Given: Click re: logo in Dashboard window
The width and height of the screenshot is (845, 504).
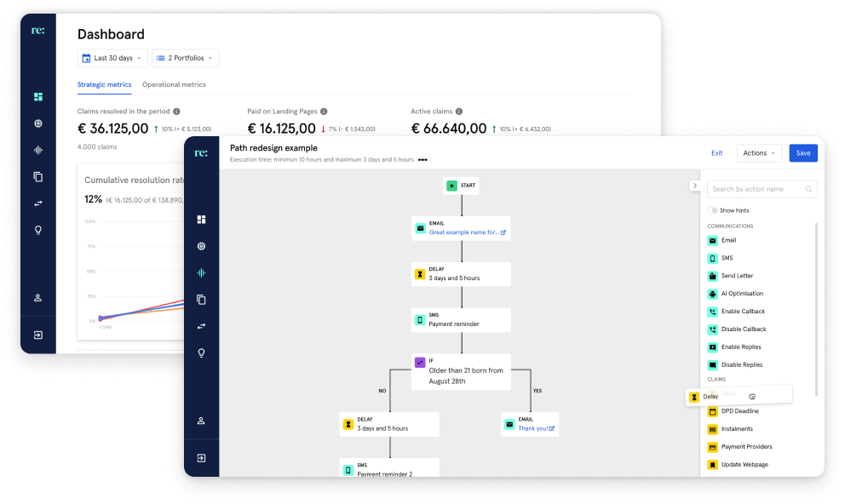Looking at the screenshot, I should point(37,30).
